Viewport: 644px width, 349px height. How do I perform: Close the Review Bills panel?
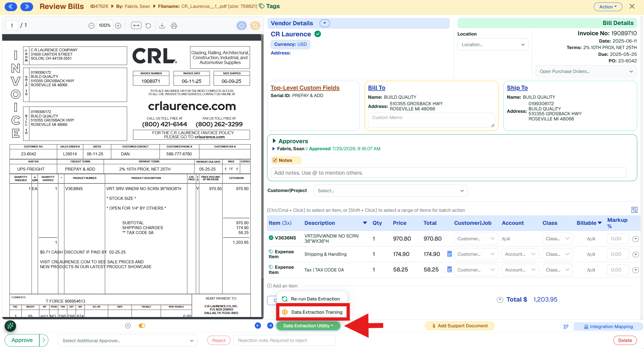[632, 7]
